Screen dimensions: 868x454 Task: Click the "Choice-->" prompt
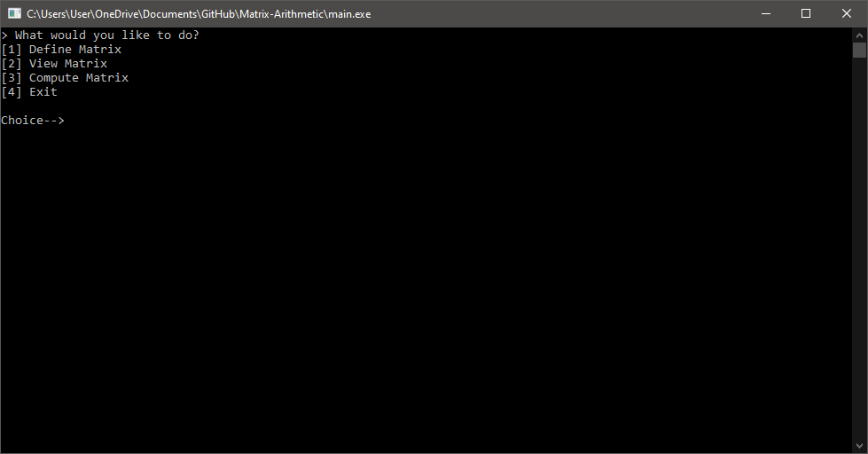(x=33, y=120)
